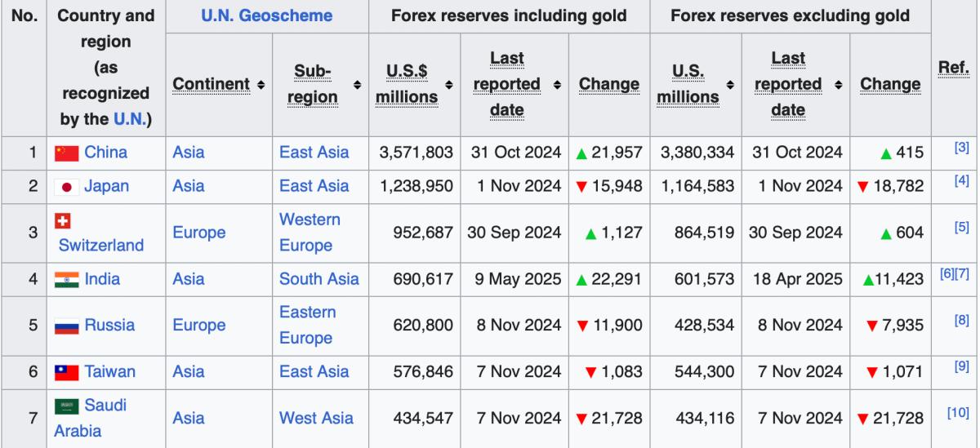Select the date 9 May 2025

(x=518, y=280)
